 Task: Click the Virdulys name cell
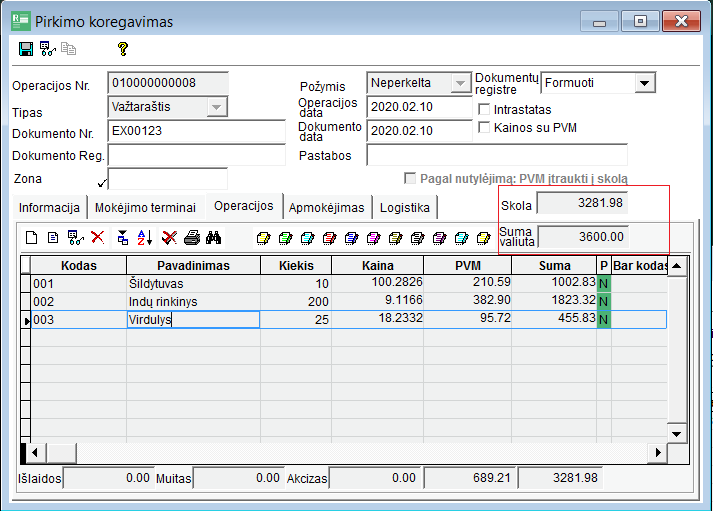[193, 320]
